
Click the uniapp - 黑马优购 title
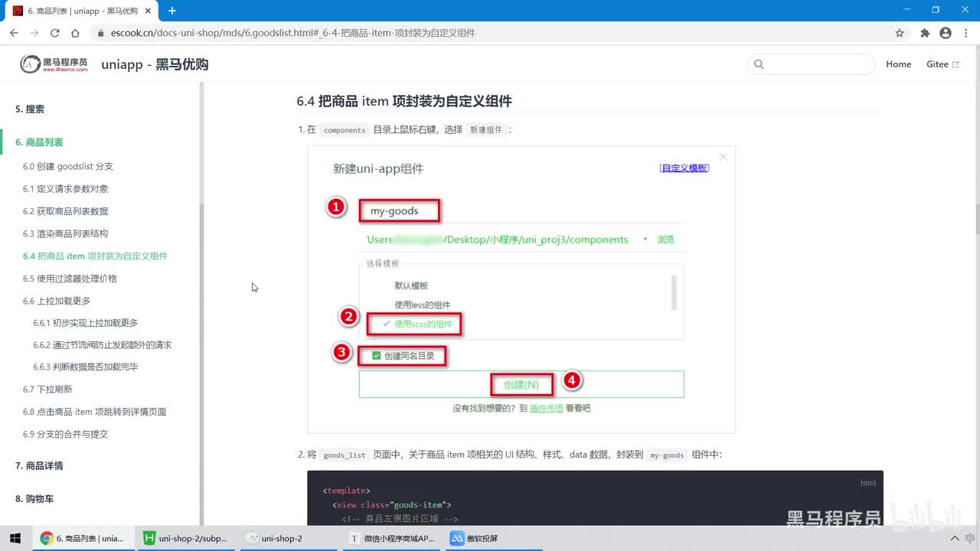(155, 64)
